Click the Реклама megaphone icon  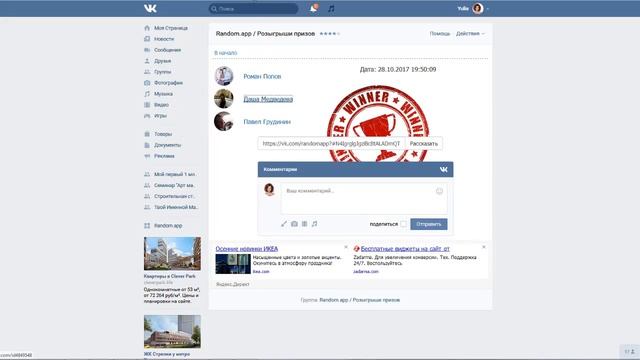147,156
